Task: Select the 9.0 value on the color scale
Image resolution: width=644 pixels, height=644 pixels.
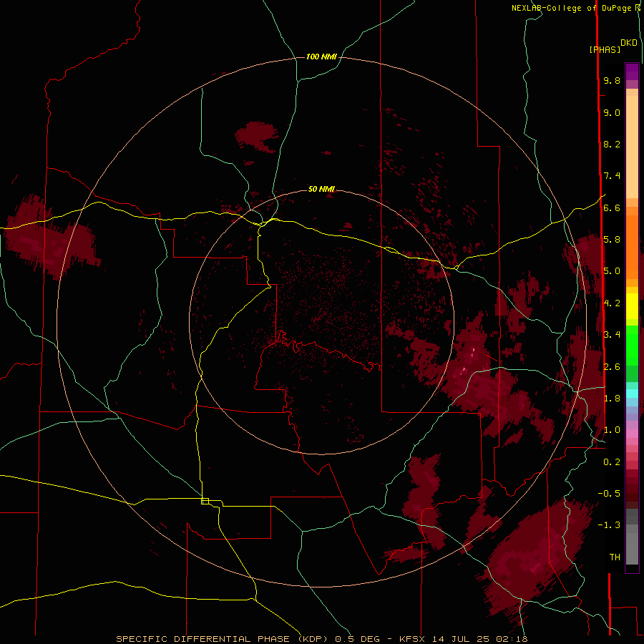Action: click(x=612, y=112)
